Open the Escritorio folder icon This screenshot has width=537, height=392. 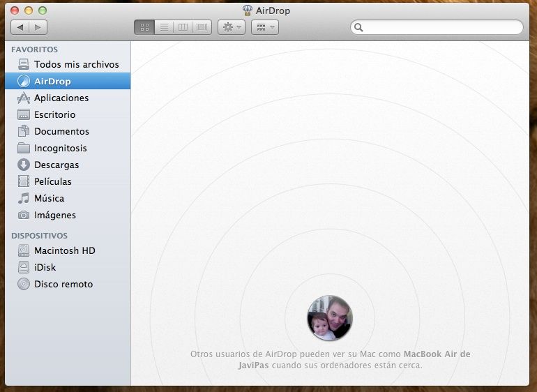pos(24,114)
